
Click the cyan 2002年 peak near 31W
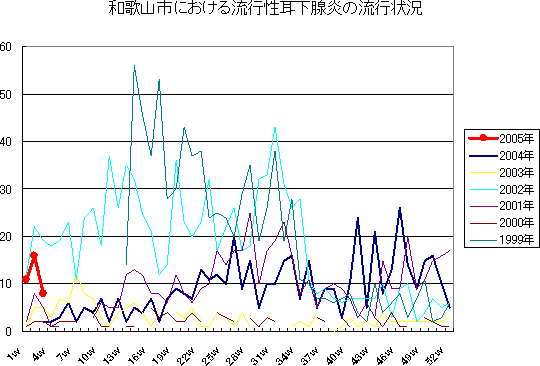[x=275, y=127]
